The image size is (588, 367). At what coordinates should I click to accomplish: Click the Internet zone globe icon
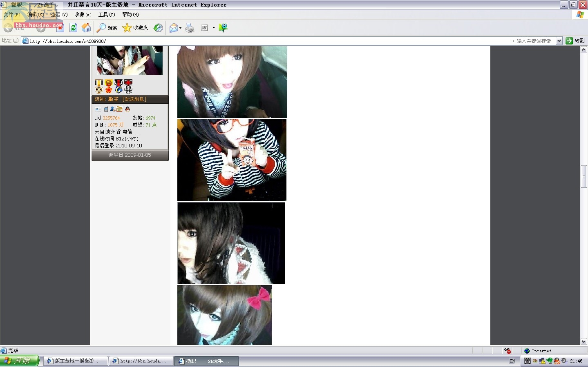[527, 351]
